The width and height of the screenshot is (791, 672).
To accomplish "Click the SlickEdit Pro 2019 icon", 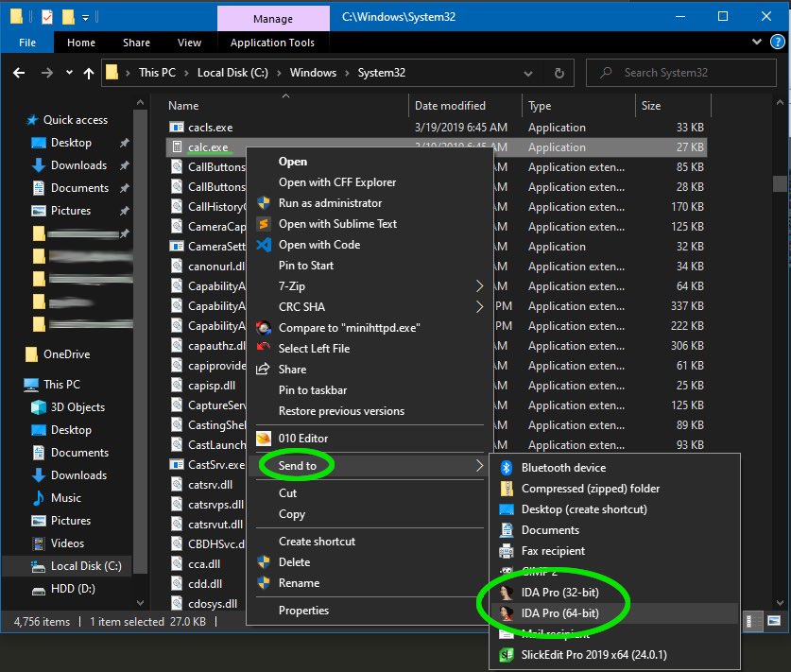I will 506,655.
